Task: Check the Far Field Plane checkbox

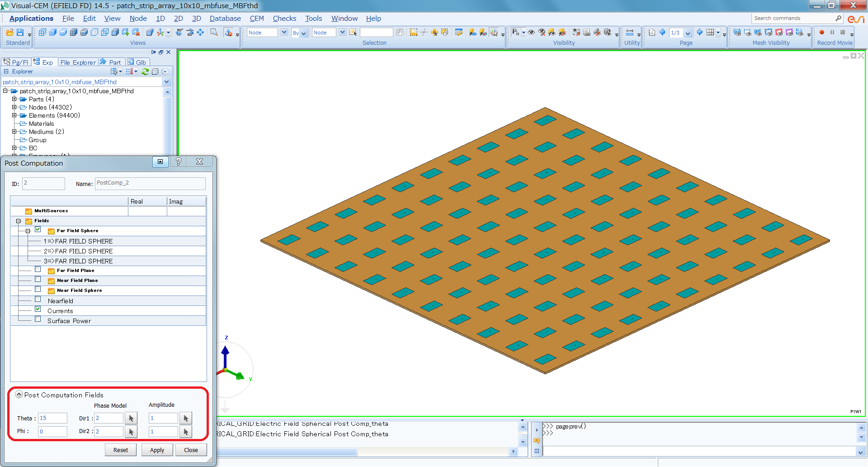Action: pyautogui.click(x=38, y=269)
